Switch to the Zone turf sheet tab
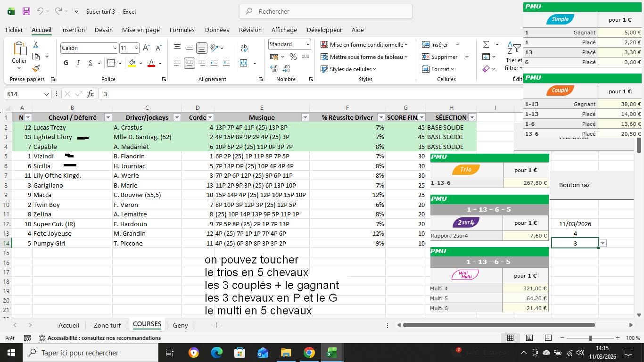This screenshot has width=644, height=362. (x=107, y=325)
